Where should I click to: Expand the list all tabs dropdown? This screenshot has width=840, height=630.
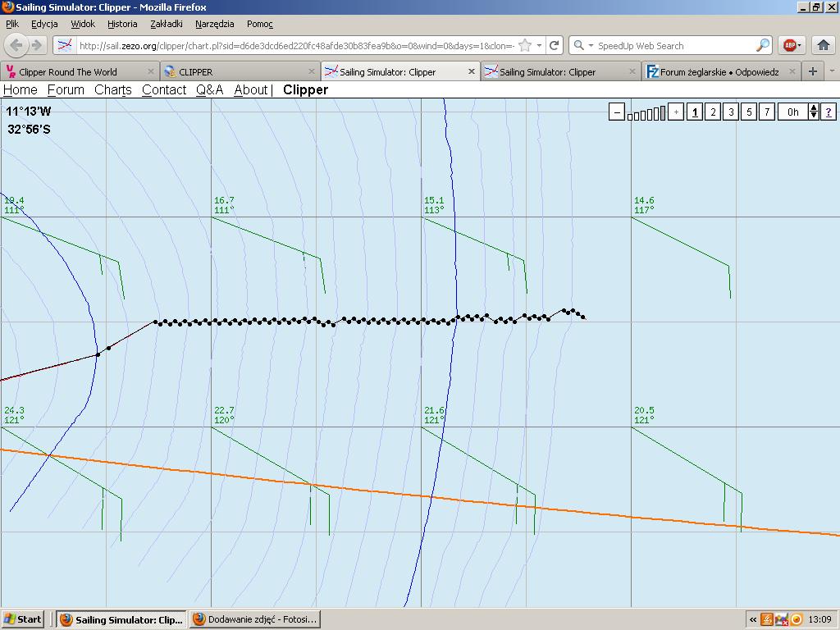point(831,71)
